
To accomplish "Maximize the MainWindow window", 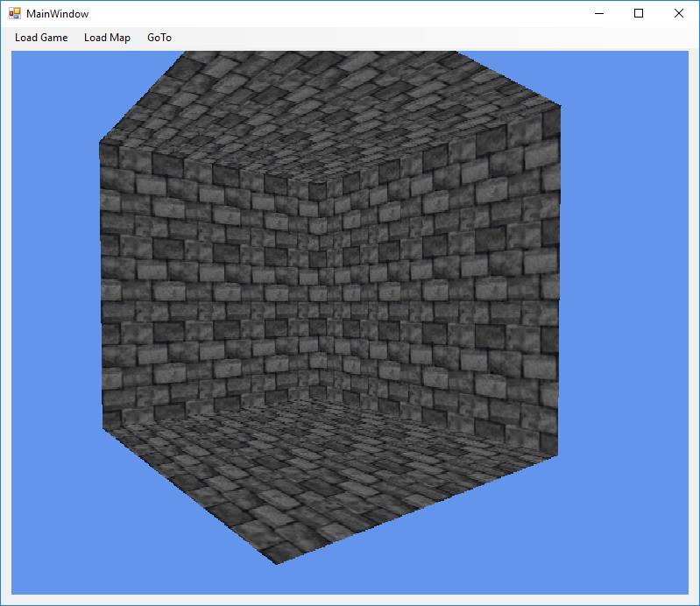I will coord(639,13).
